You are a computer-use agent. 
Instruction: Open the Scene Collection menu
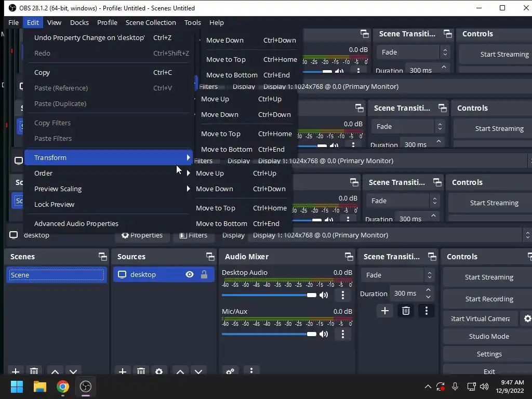click(151, 22)
